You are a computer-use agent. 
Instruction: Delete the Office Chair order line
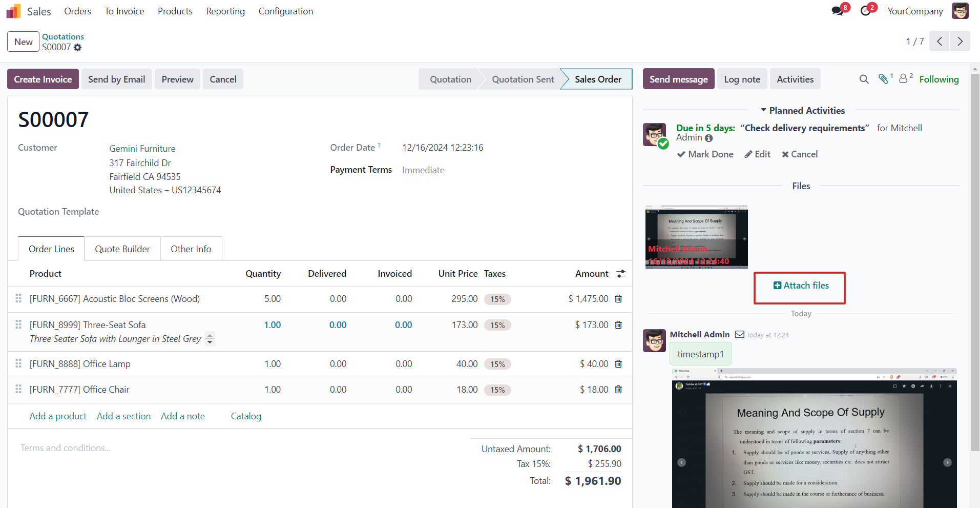(x=618, y=390)
